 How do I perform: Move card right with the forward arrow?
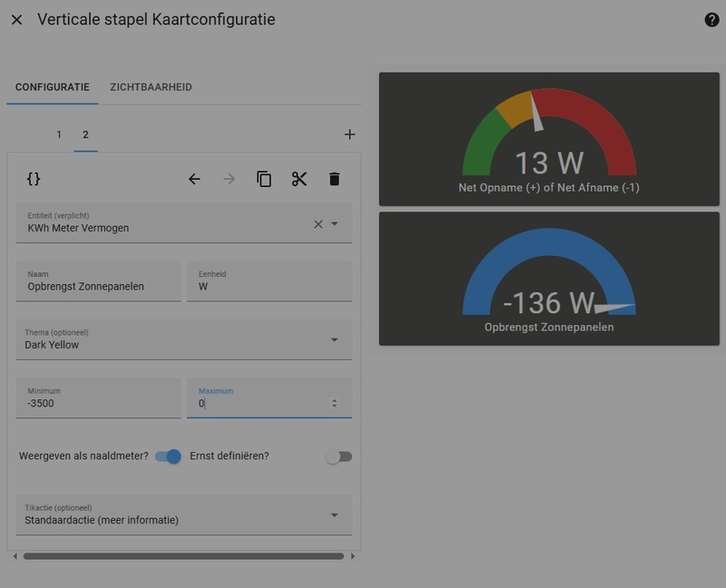[x=230, y=179]
